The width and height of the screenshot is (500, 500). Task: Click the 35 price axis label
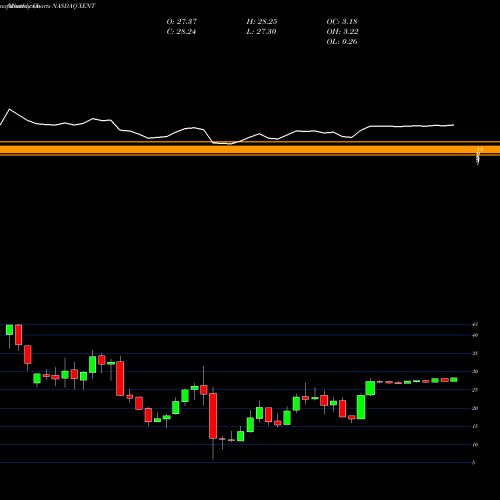click(x=475, y=353)
